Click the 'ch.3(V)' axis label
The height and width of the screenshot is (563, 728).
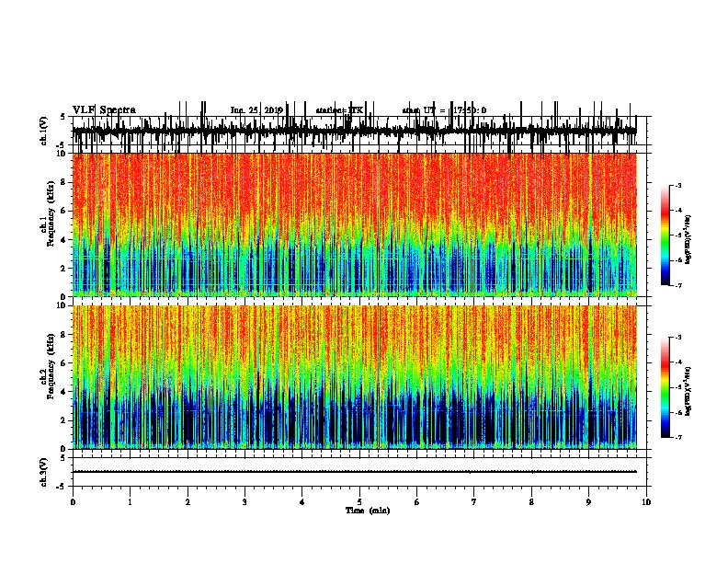pyautogui.click(x=44, y=472)
